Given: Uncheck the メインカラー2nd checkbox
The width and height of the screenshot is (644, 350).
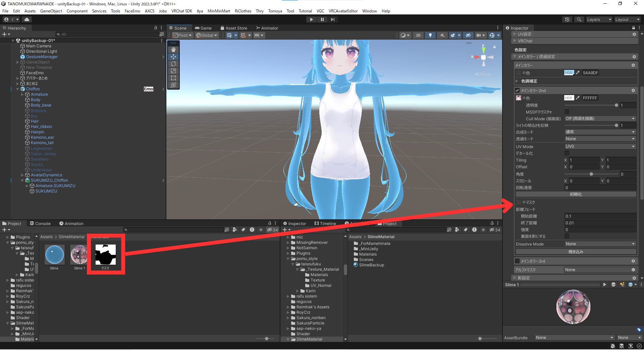Looking at the screenshot, I should point(517,90).
